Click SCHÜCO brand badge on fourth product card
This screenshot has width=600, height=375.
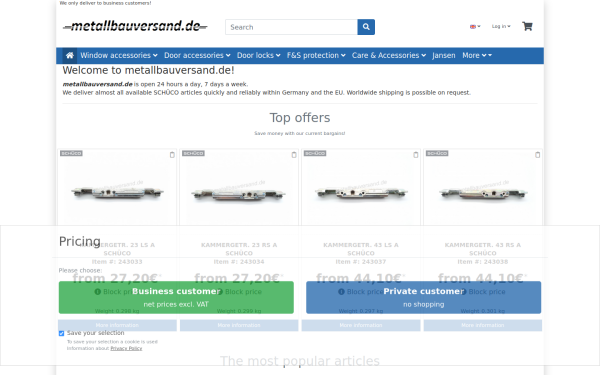(437, 153)
